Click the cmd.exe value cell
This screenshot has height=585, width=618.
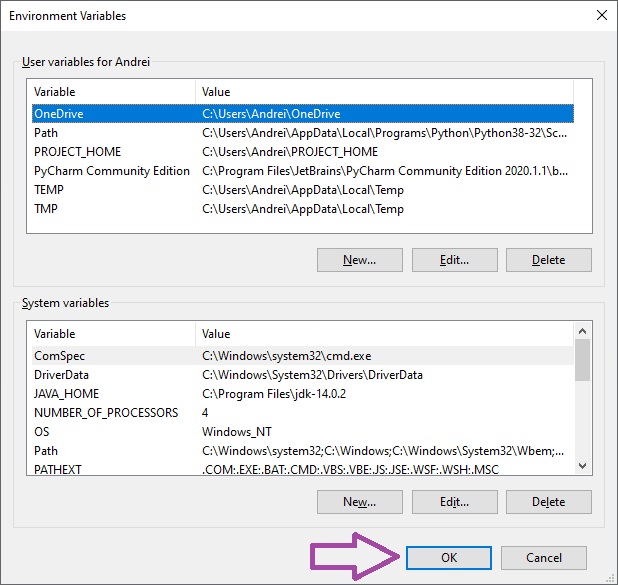287,356
